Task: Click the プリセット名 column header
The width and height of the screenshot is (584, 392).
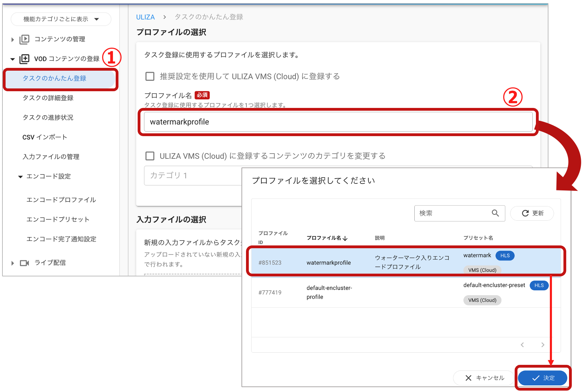Action: click(478, 238)
